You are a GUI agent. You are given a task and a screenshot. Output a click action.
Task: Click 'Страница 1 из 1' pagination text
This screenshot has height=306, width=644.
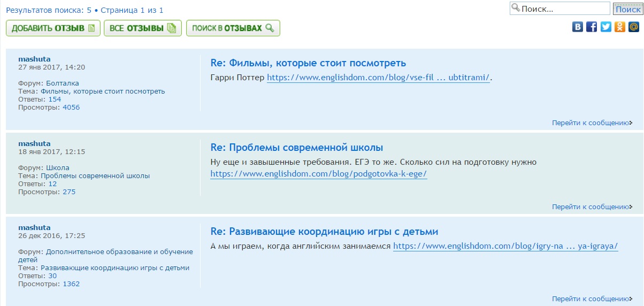coord(132,10)
